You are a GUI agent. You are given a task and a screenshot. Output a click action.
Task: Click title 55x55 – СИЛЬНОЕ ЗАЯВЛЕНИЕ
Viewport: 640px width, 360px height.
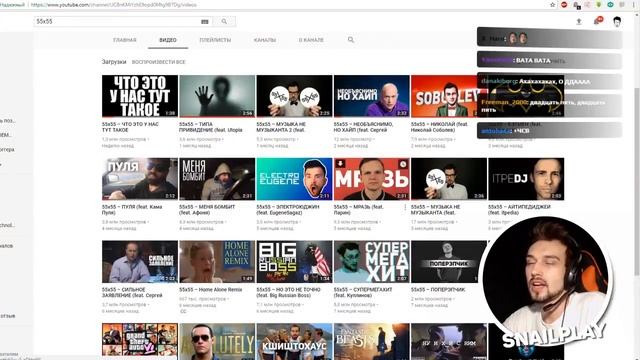coord(132,292)
